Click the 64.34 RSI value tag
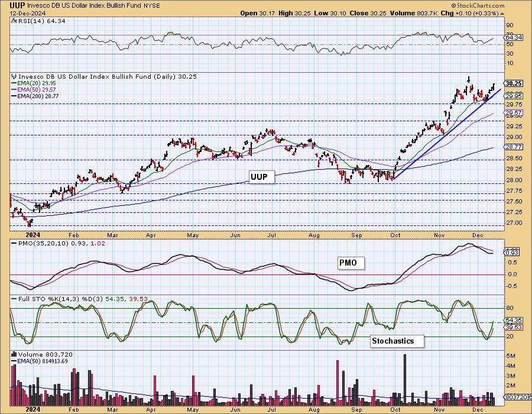 (x=514, y=37)
